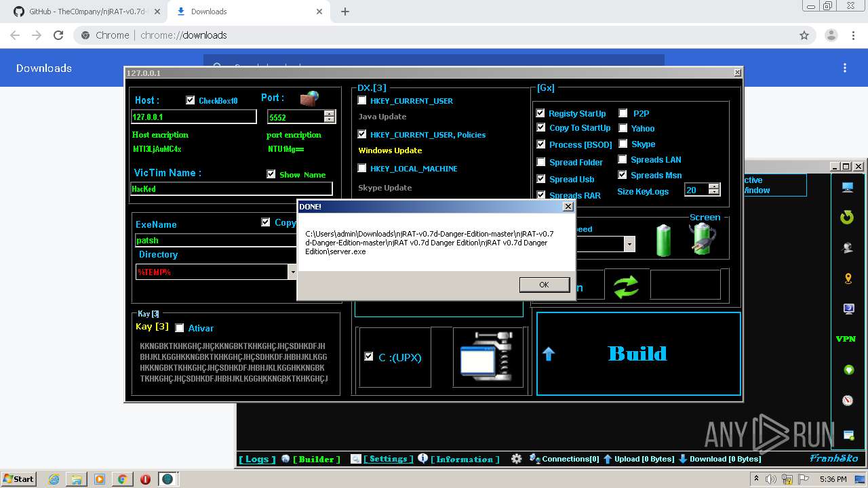
Task: Open the [ Information ] tab
Action: [x=465, y=459]
